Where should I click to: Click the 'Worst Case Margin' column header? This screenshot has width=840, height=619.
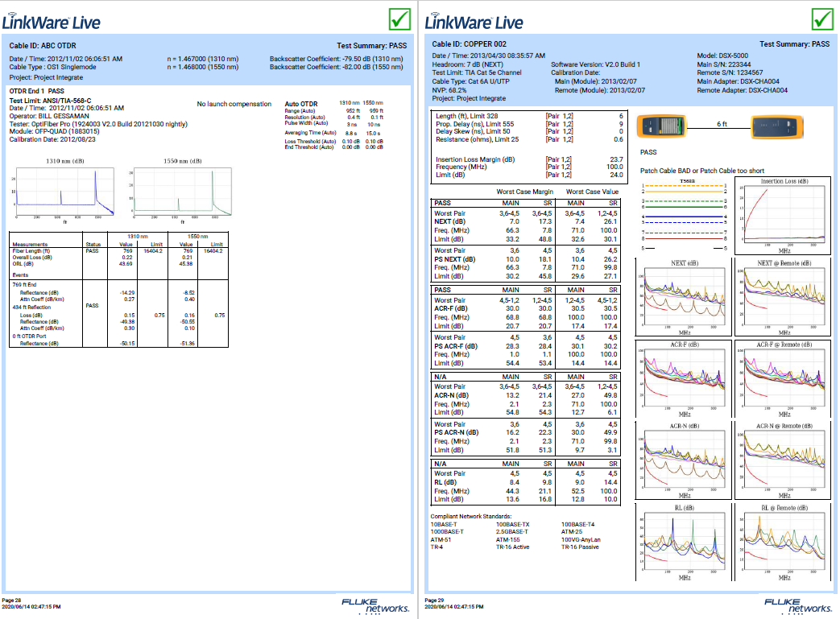point(524,192)
